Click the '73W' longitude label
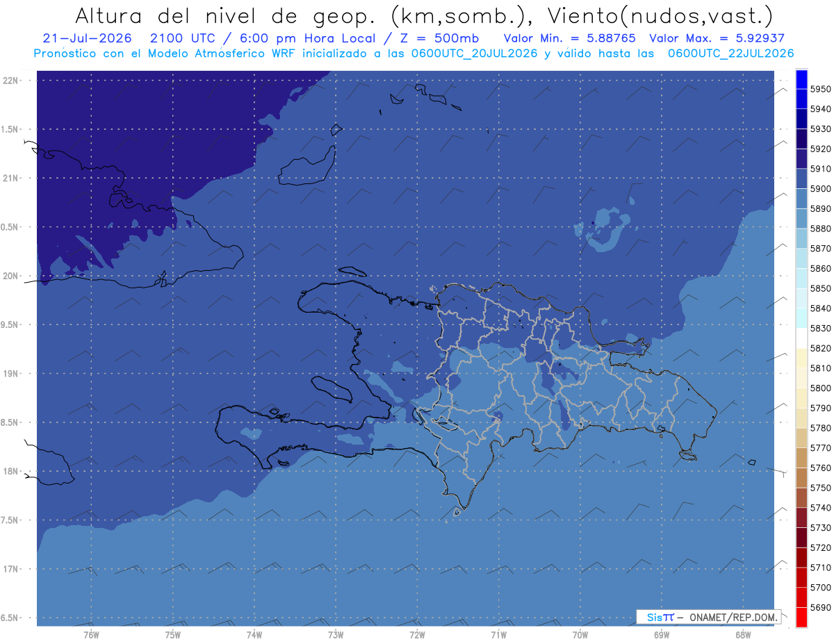The height and width of the screenshot is (644, 834). (336, 635)
